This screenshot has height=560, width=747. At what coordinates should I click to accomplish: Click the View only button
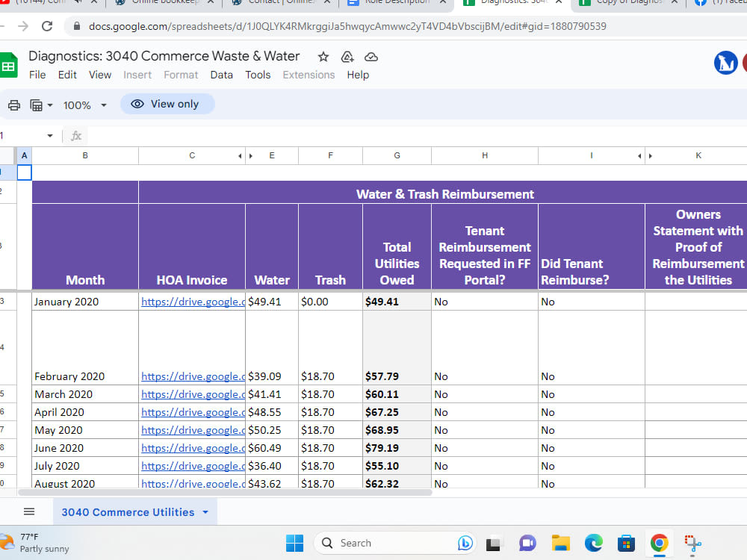(167, 104)
